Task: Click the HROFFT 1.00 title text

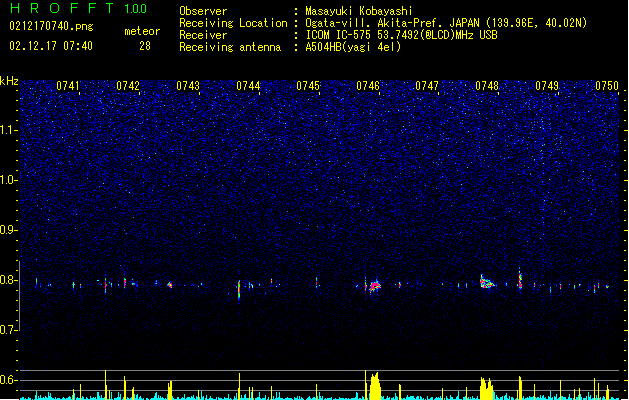Action: click(x=79, y=8)
